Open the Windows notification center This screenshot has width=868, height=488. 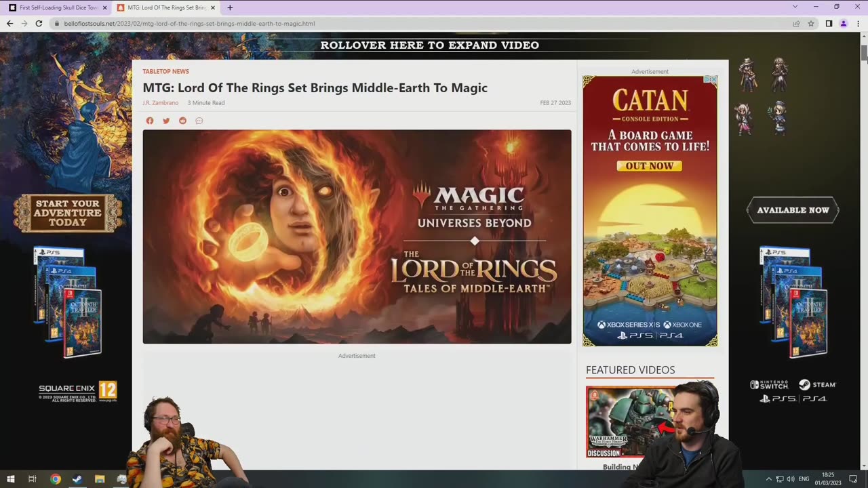tap(854, 479)
